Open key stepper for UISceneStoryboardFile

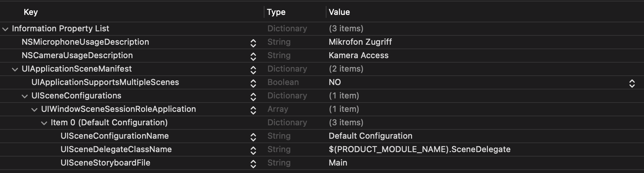[x=253, y=164]
